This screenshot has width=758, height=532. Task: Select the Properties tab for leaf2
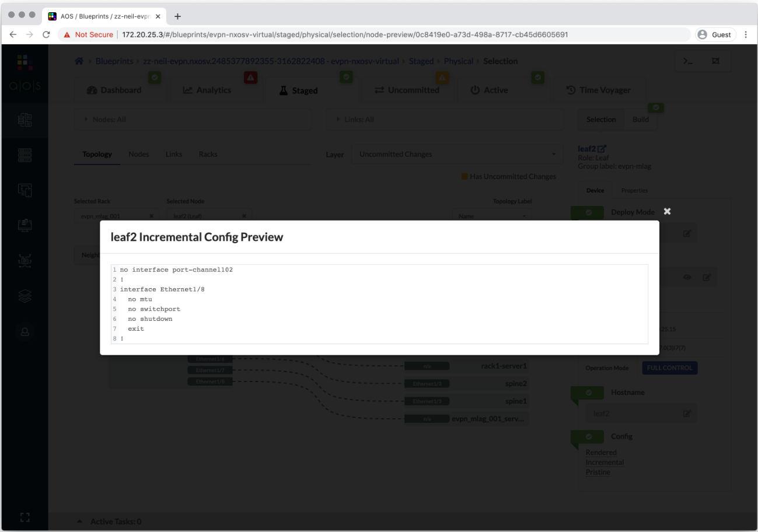(x=634, y=190)
